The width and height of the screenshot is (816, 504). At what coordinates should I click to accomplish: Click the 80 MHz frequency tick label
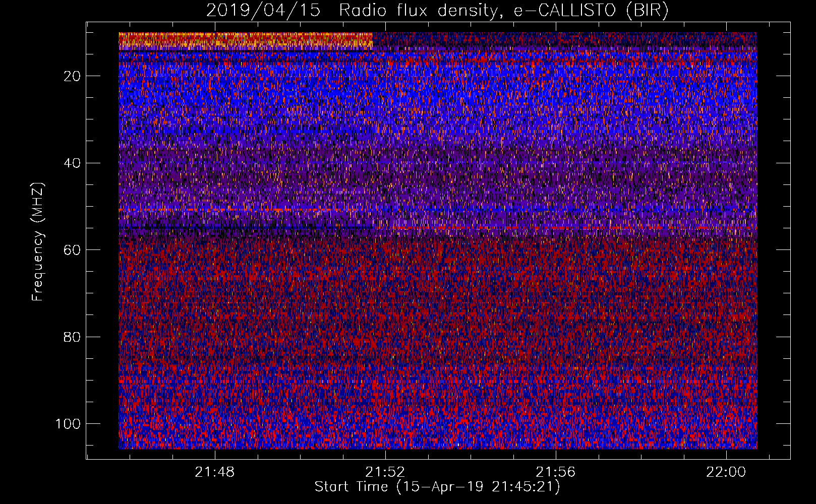click(x=73, y=337)
